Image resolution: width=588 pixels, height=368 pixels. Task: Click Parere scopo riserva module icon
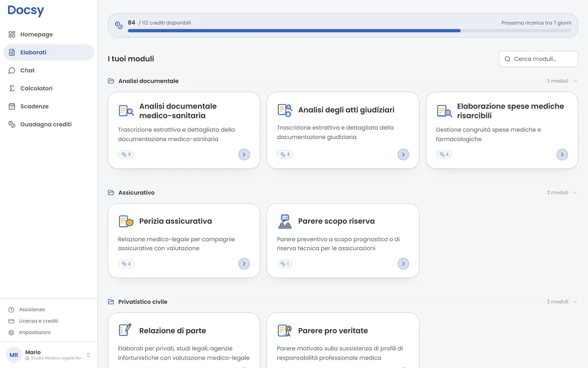285,221
